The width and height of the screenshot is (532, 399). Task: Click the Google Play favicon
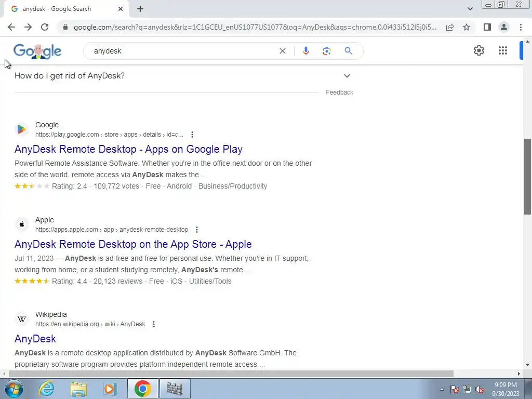(22, 129)
